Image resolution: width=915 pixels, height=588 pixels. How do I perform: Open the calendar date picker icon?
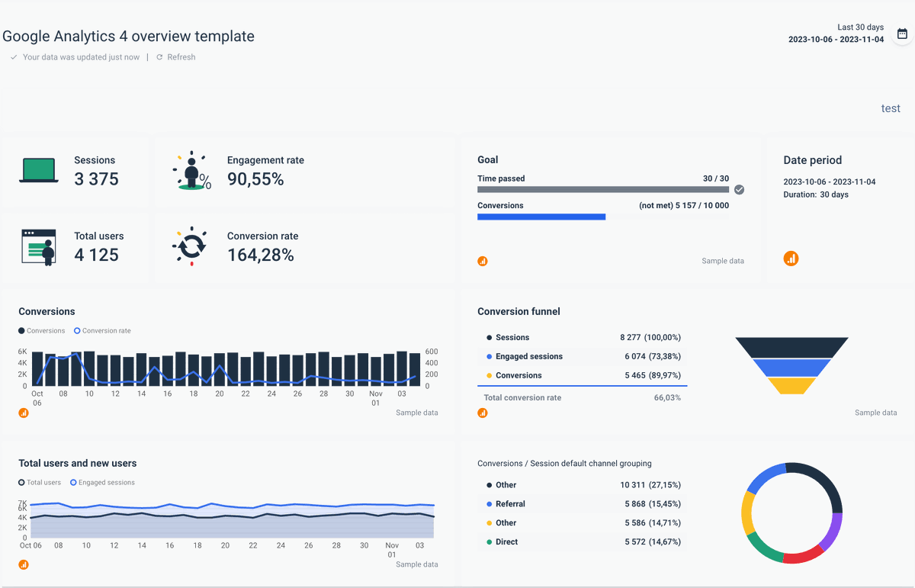(x=902, y=34)
